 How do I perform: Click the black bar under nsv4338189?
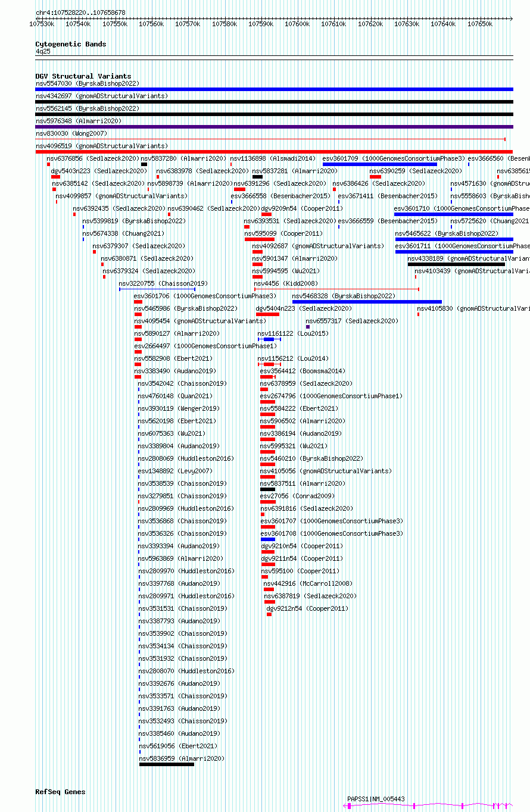(x=457, y=264)
